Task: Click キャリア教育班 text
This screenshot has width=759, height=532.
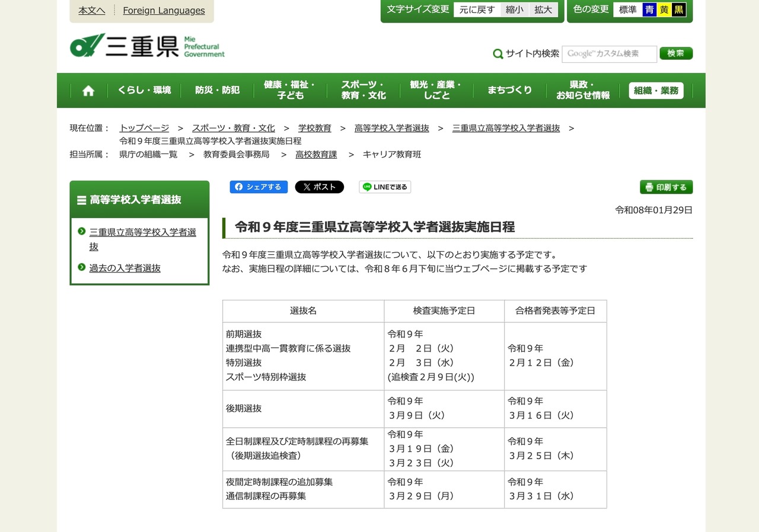Action: point(392,155)
